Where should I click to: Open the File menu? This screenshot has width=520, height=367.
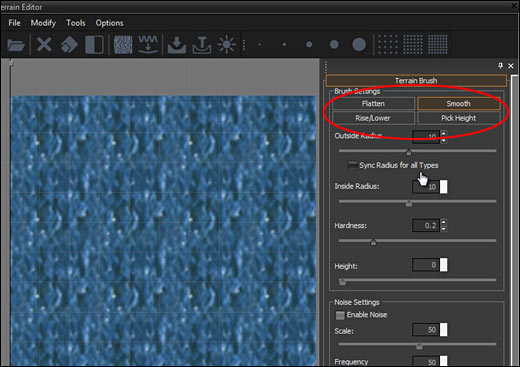(x=14, y=23)
